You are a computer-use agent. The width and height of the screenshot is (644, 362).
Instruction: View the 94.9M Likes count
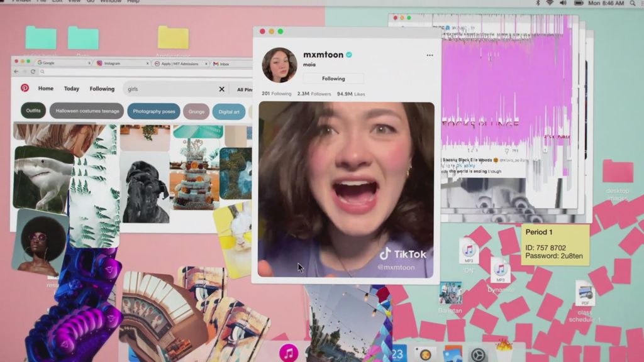click(x=351, y=94)
